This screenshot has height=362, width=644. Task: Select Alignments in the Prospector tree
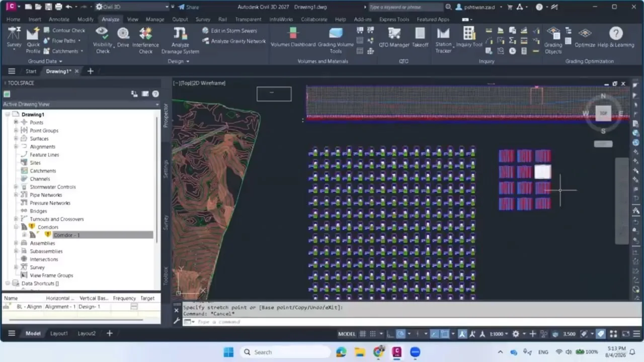point(42,146)
